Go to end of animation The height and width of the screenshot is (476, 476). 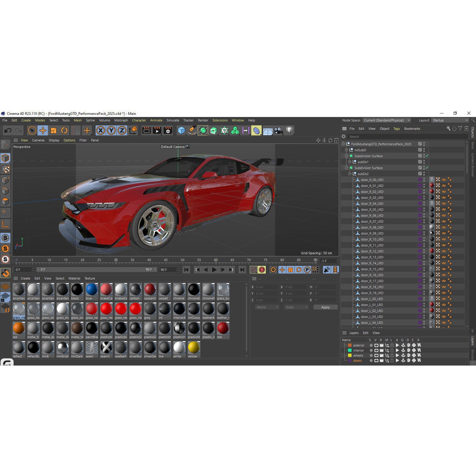tap(242, 270)
